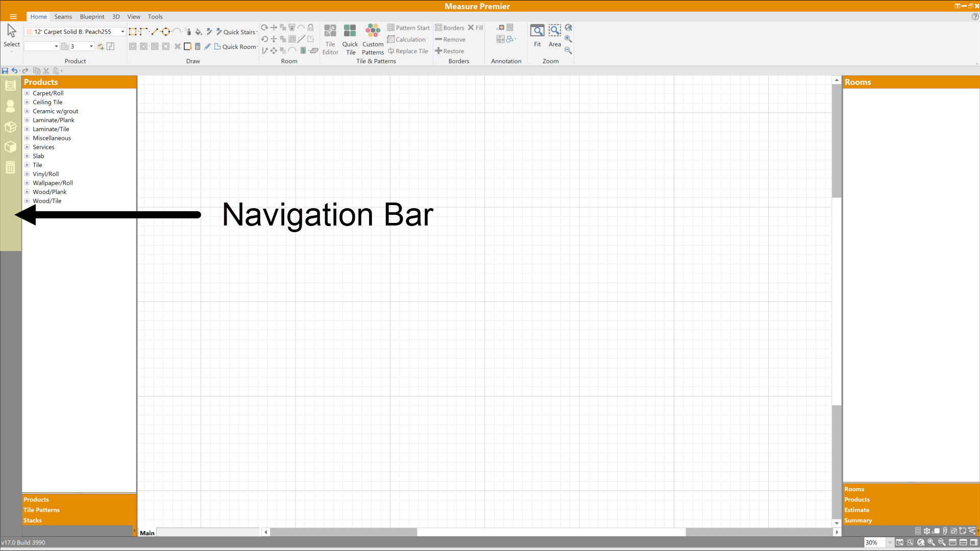Open Custom Patterns
The width and height of the screenshot is (980, 551).
373,39
